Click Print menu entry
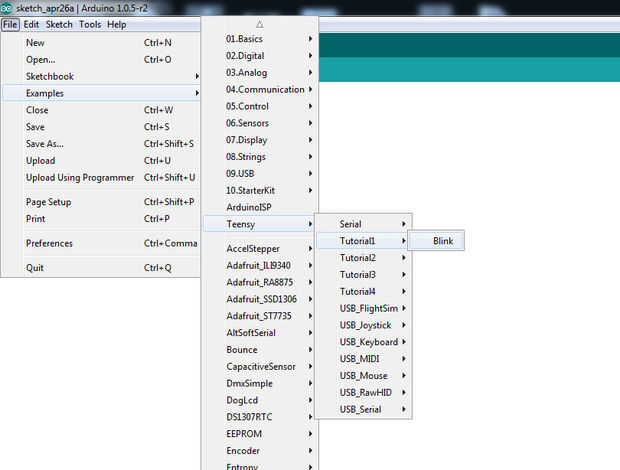 (101, 219)
